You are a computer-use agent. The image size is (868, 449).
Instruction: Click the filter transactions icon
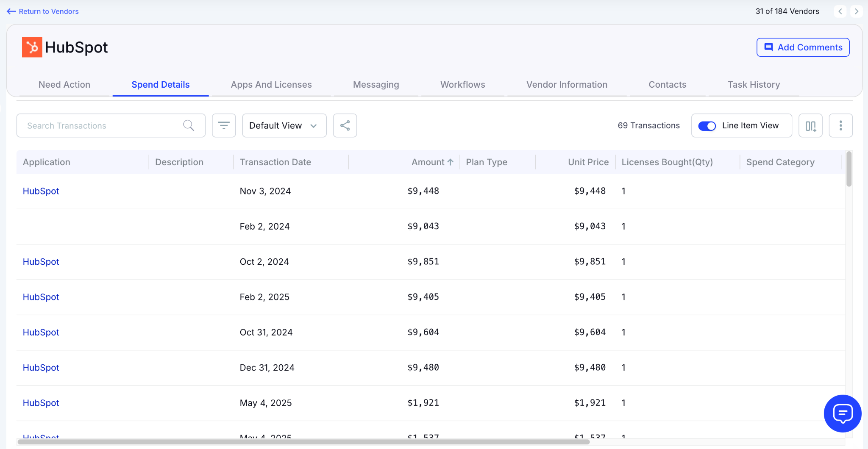click(x=224, y=125)
